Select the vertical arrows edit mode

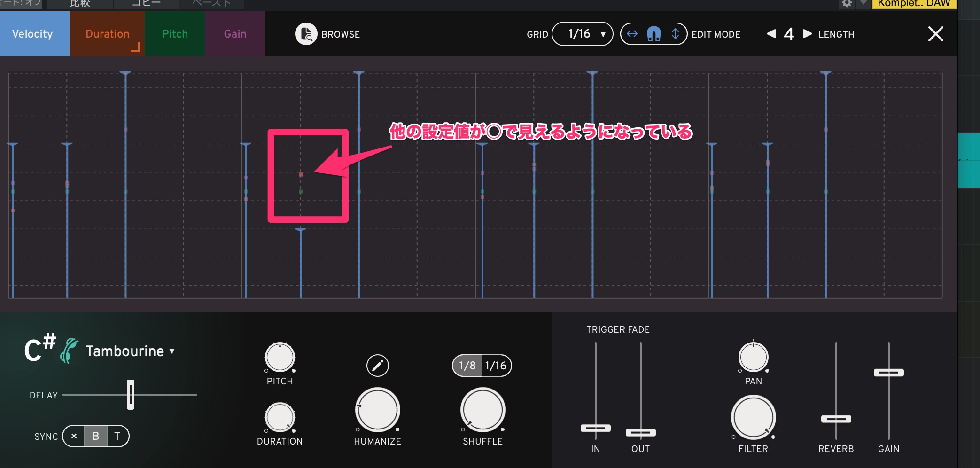pyautogui.click(x=675, y=34)
